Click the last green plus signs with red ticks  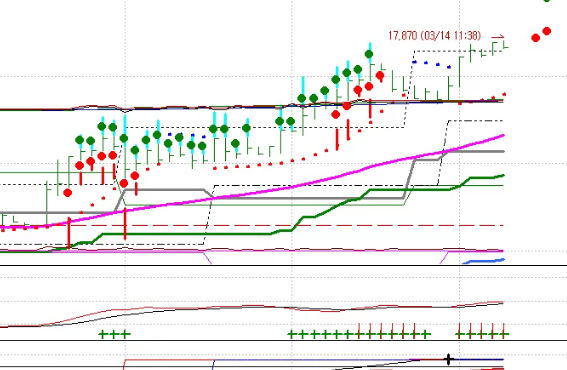click(482, 333)
